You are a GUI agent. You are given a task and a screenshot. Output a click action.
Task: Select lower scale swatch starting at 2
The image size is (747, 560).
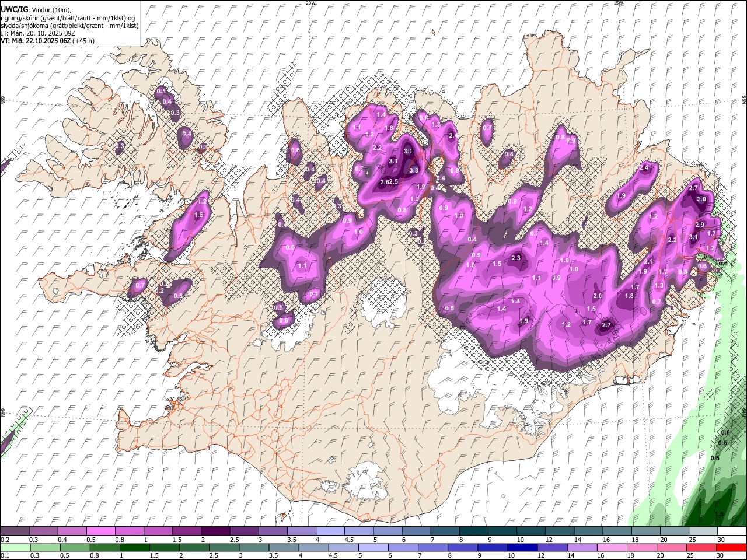pos(194,547)
